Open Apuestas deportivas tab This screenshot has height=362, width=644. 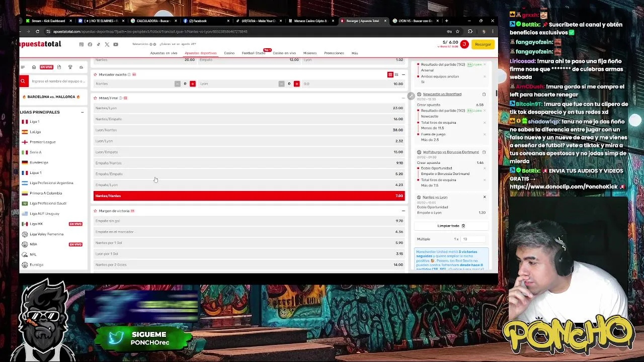tap(200, 53)
